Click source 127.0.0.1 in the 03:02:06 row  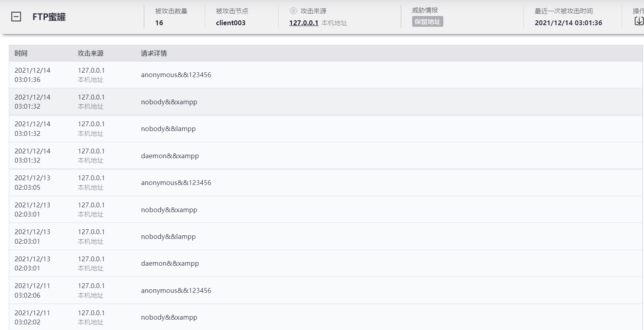point(91,286)
